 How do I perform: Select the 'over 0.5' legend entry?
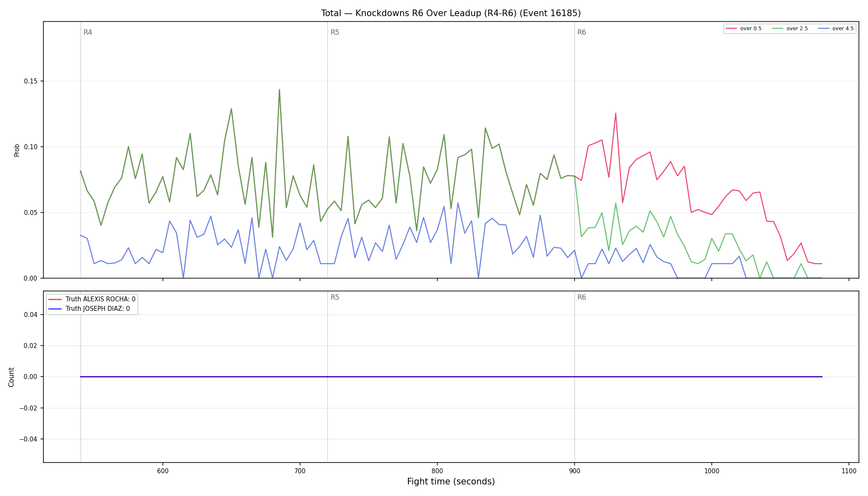click(x=744, y=29)
